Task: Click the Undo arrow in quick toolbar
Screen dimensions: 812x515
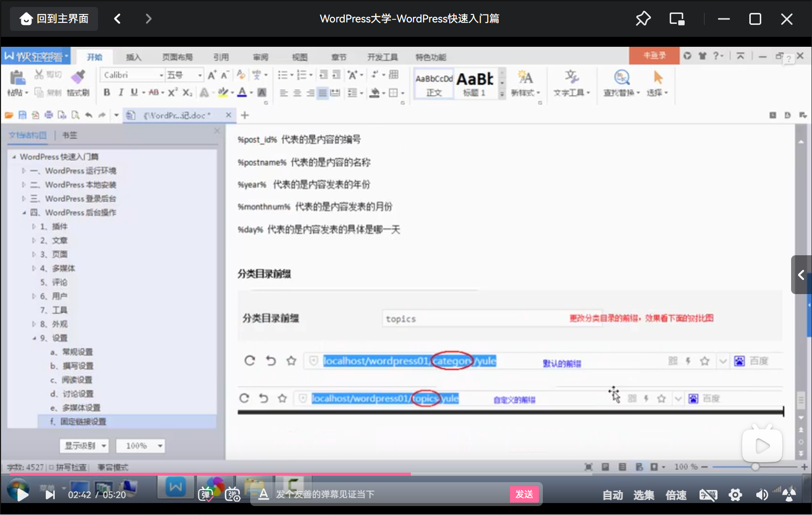Action: click(89, 115)
